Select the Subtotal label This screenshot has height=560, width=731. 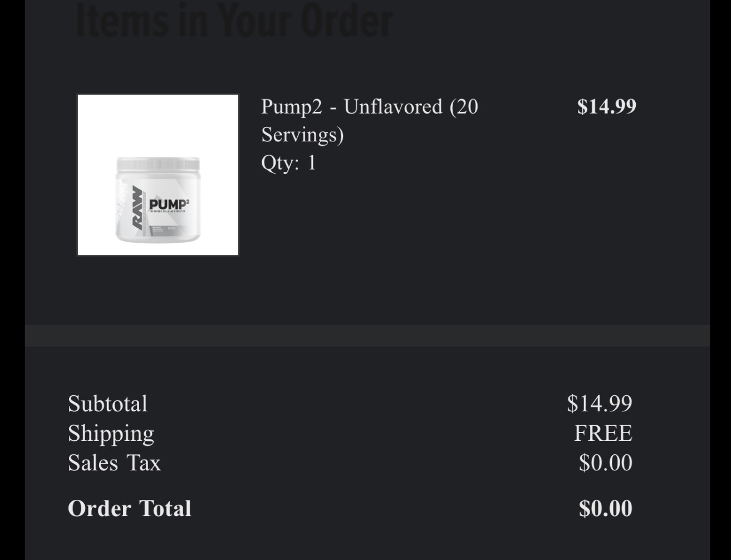pos(107,404)
